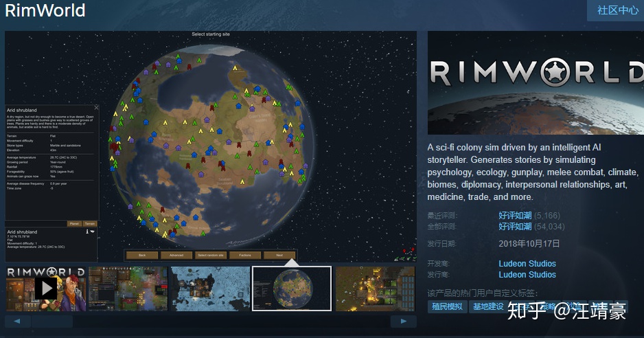
Task: Open the large globe screenshot
Action: (x=211, y=146)
